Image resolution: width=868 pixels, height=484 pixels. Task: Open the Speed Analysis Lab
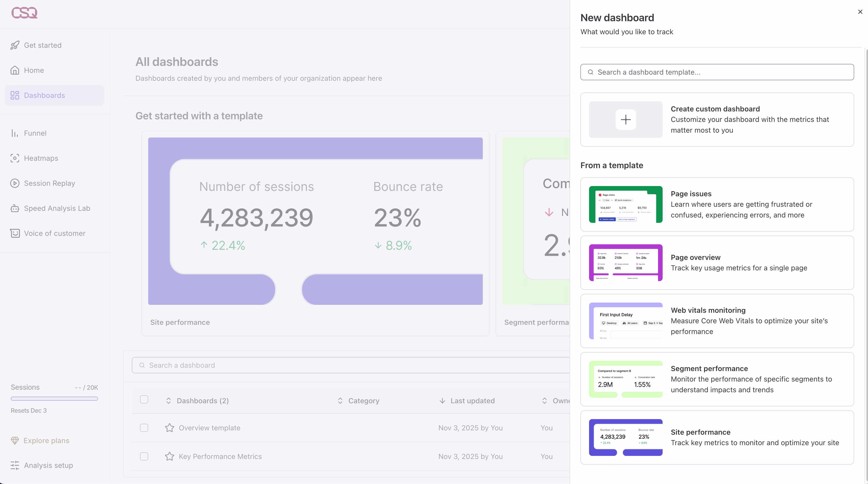(x=57, y=208)
